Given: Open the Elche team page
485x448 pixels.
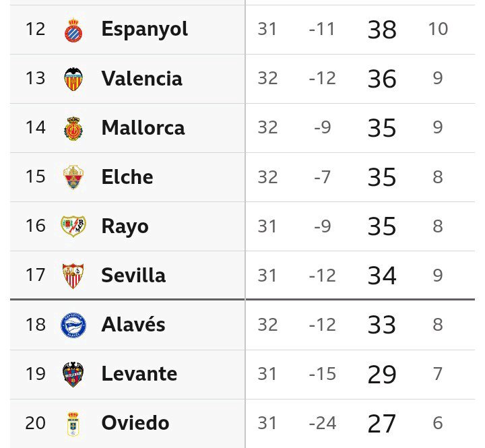Looking at the screenshot, I should pyautogui.click(x=127, y=177).
